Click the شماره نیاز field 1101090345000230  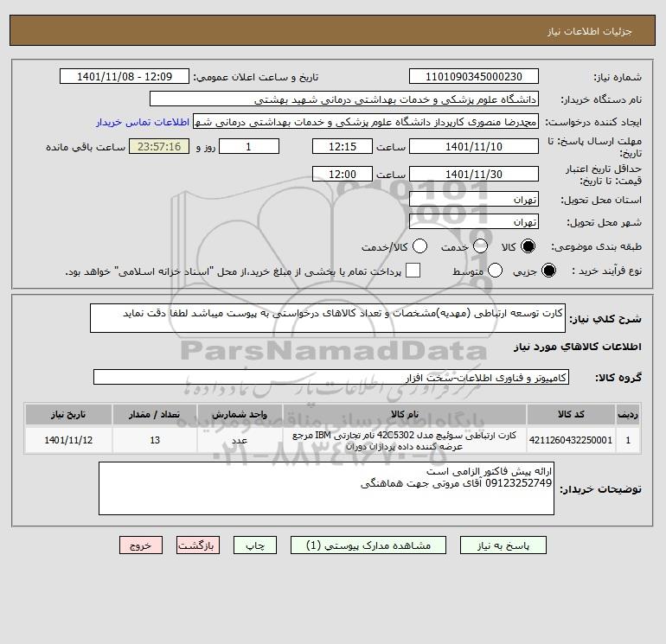coord(474,76)
